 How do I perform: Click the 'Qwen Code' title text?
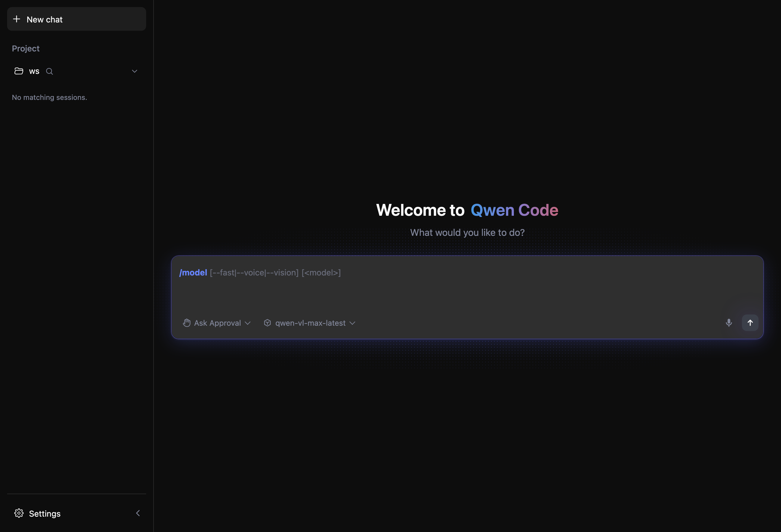click(x=514, y=210)
